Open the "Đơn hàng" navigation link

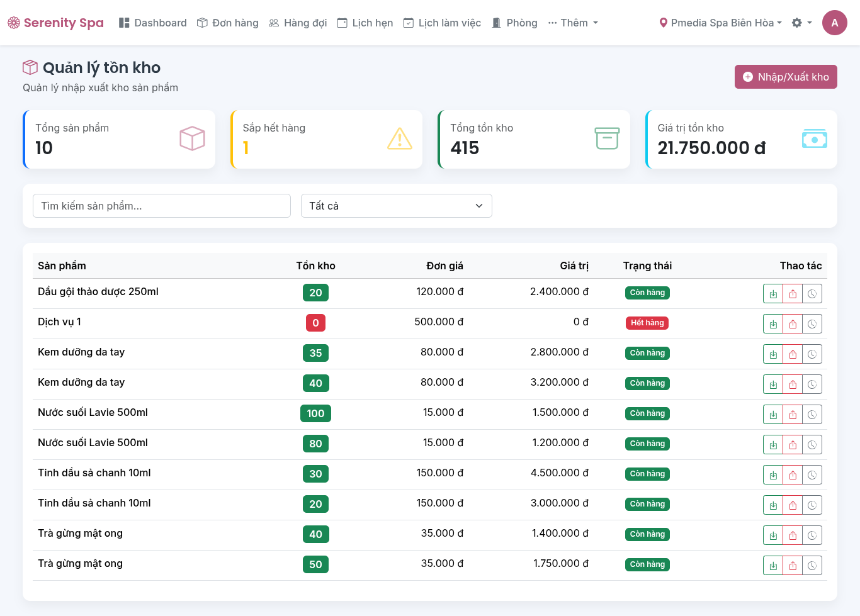(x=228, y=23)
